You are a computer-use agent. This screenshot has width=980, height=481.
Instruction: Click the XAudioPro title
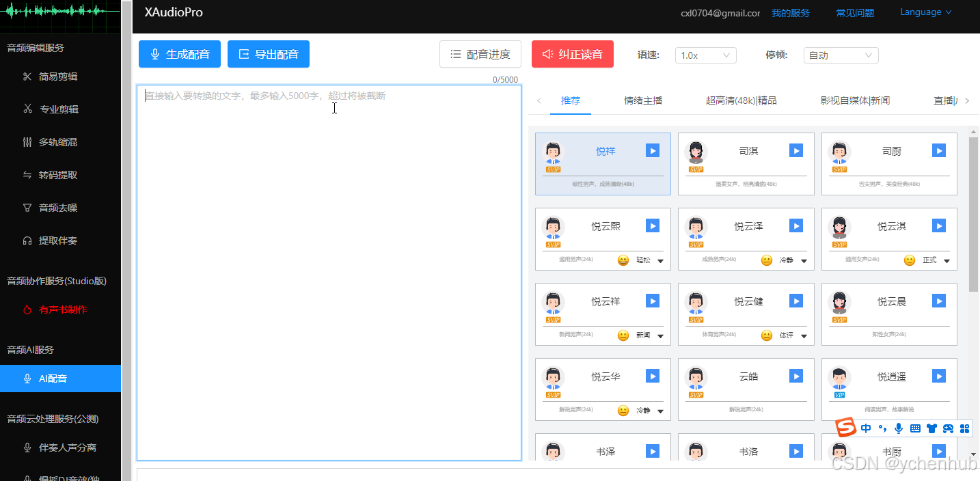pyautogui.click(x=174, y=12)
